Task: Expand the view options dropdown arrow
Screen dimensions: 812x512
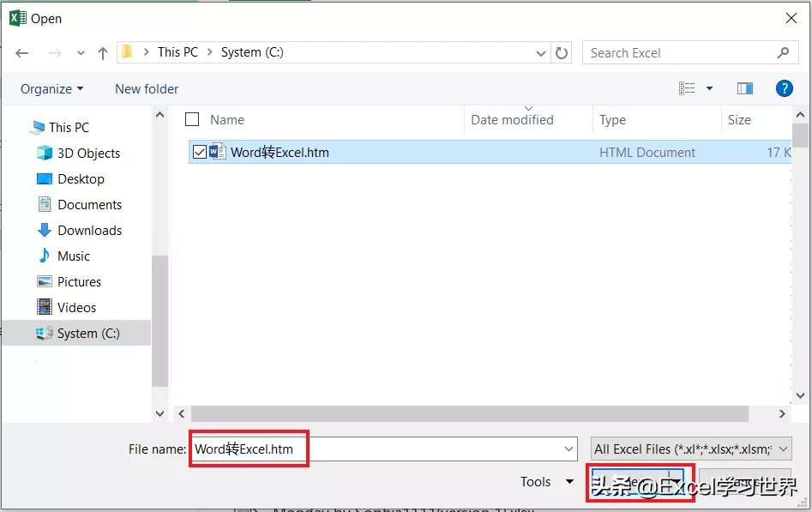Action: [709, 88]
